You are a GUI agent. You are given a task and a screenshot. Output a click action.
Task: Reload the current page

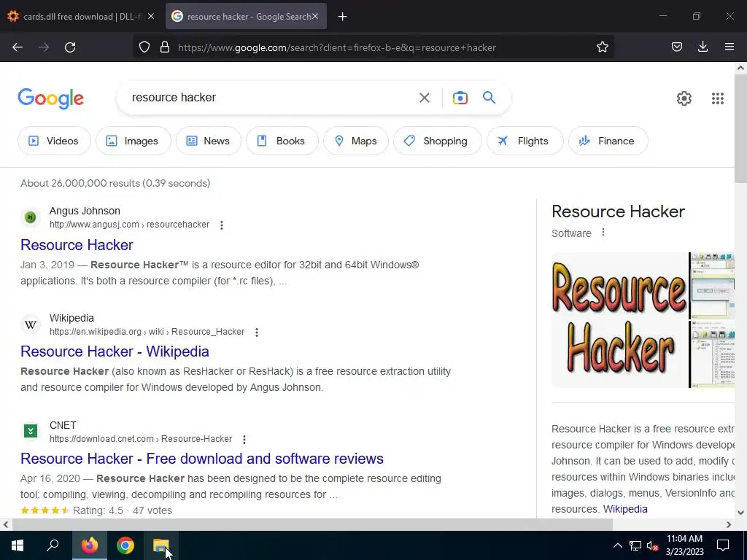coord(70,47)
